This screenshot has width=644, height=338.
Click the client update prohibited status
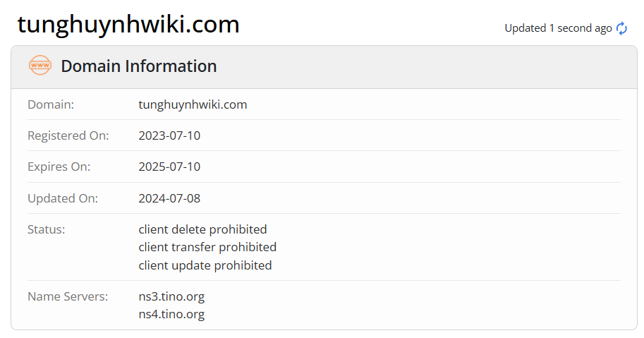coord(205,265)
